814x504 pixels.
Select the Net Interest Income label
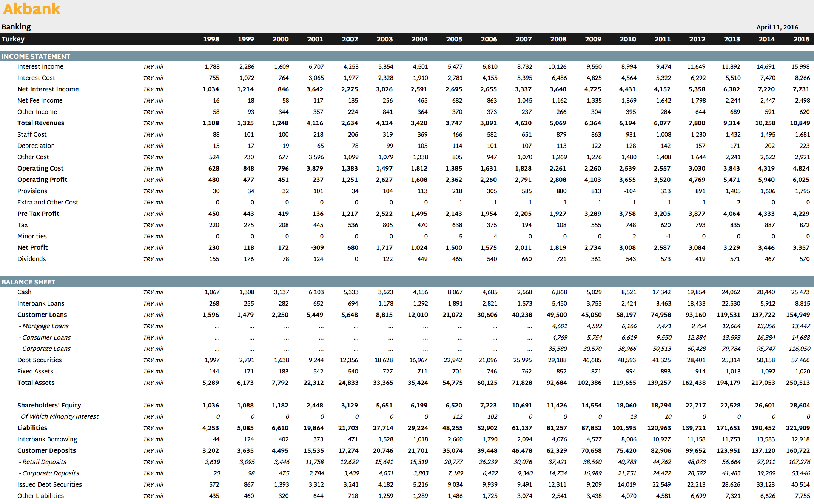[48, 89]
